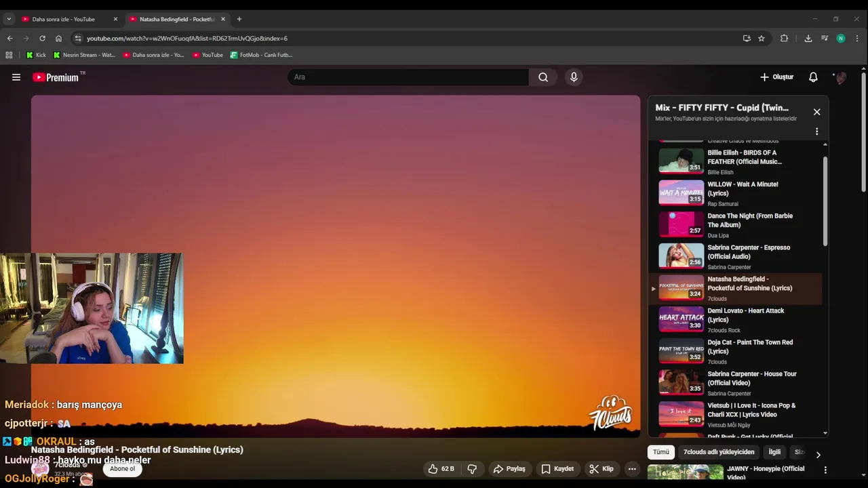Click the install app icon in address bar

pos(747,39)
